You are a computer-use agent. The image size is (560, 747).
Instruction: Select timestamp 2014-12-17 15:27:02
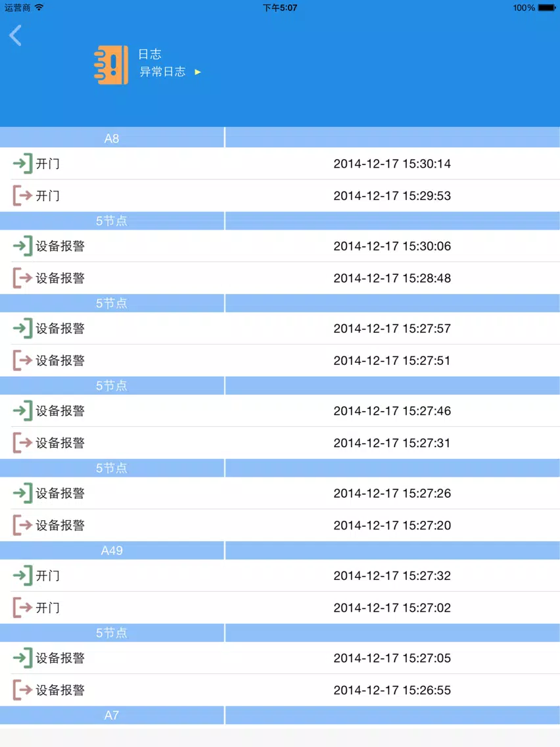coord(392,608)
